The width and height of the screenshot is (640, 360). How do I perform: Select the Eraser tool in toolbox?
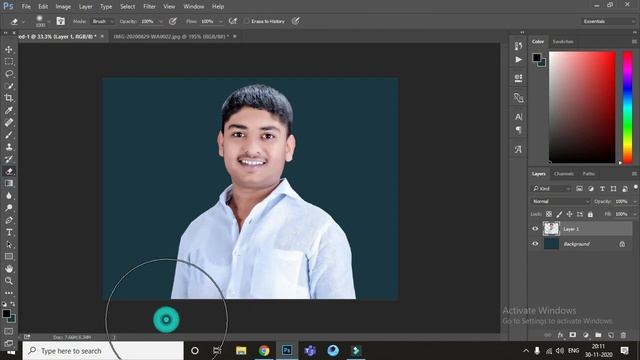pyautogui.click(x=9, y=171)
